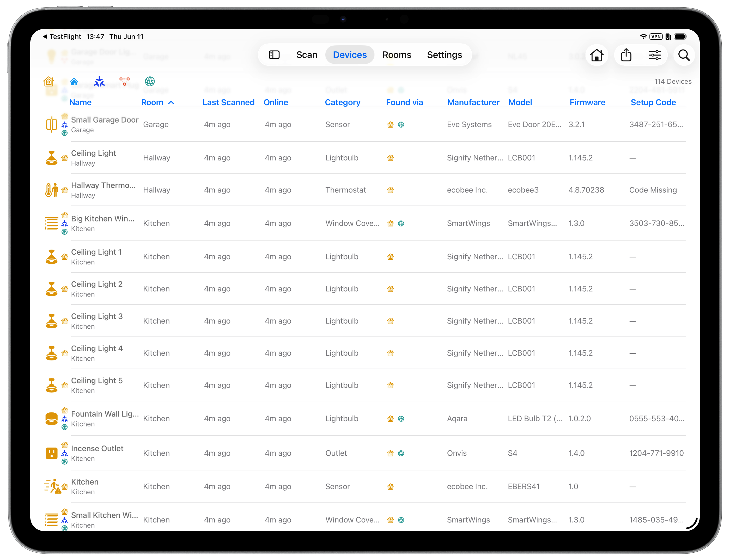Click the 114 Devices count label

pyautogui.click(x=673, y=81)
